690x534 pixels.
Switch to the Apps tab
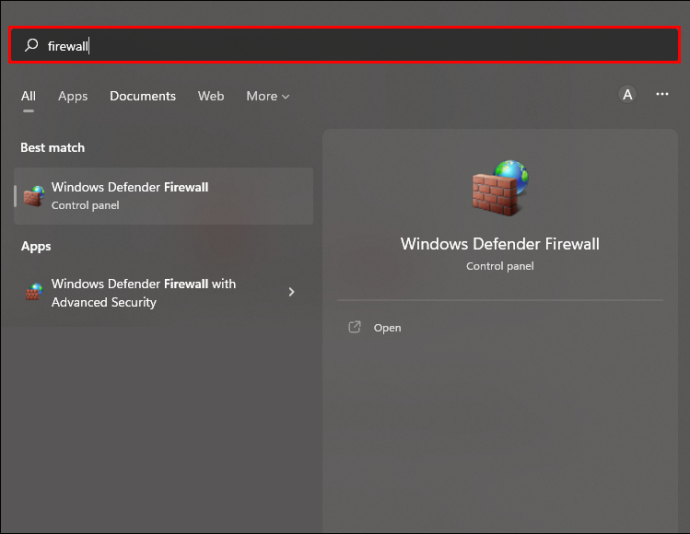pos(73,96)
